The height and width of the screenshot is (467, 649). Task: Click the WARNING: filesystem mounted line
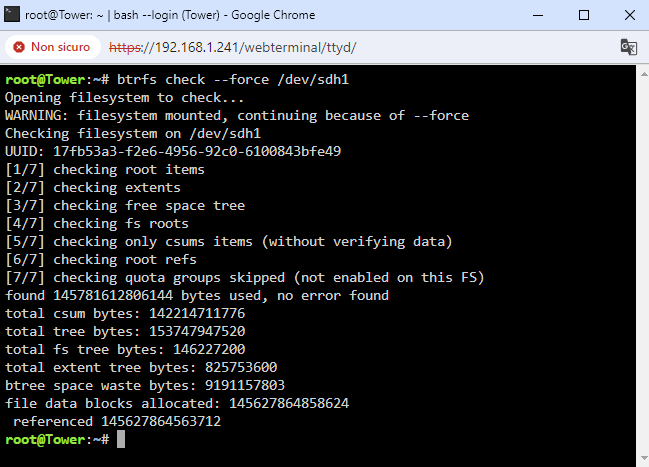237,116
